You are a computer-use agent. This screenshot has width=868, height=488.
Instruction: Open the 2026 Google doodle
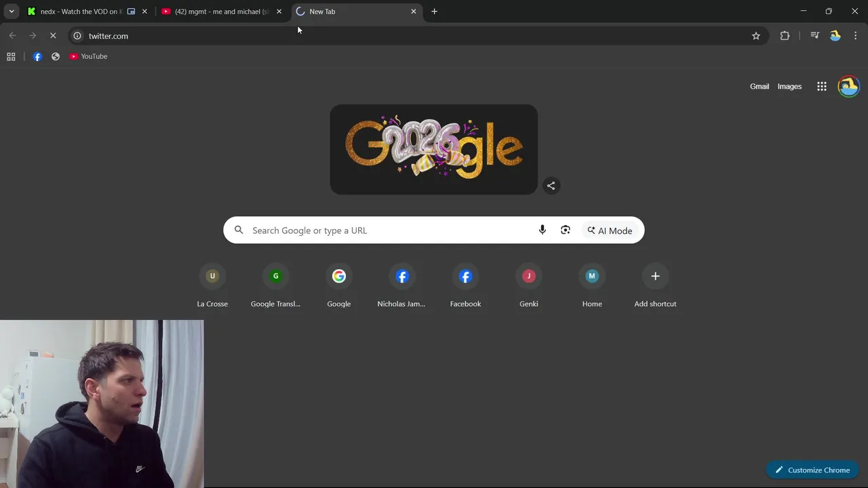tap(434, 149)
